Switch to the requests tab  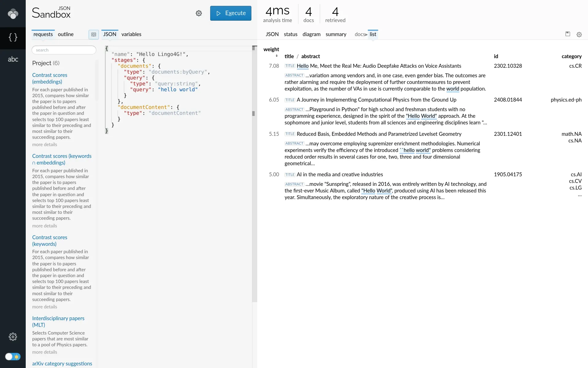pyautogui.click(x=43, y=34)
